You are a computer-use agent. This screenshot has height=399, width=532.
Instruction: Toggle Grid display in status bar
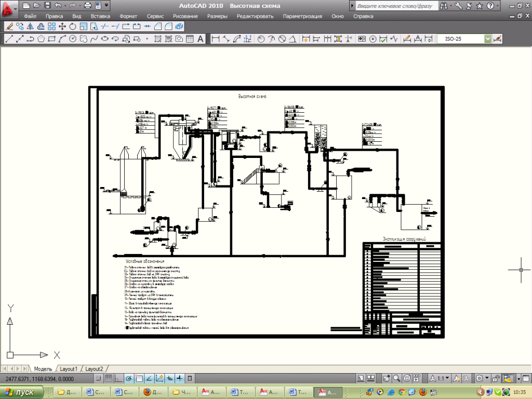[108, 378]
